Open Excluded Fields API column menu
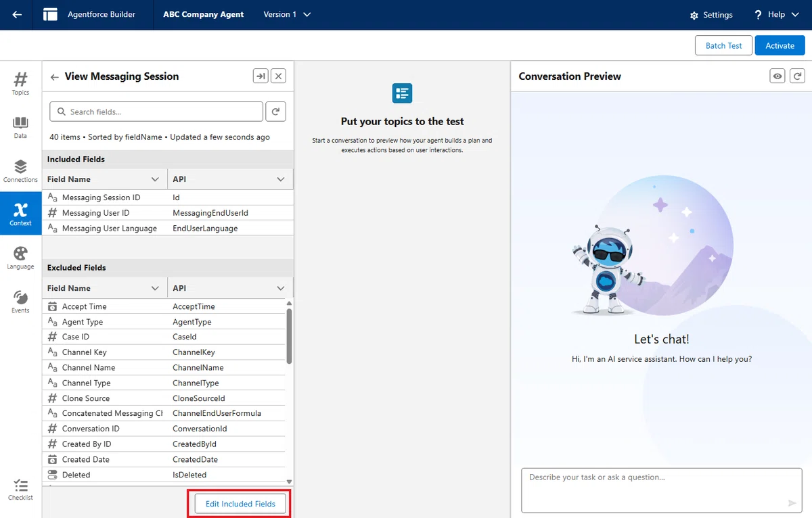The image size is (812, 518). 281,288
